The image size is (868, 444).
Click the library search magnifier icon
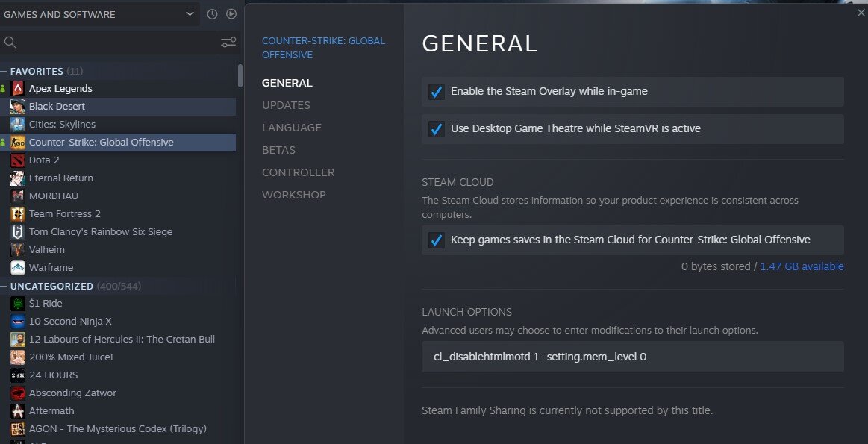coord(10,43)
